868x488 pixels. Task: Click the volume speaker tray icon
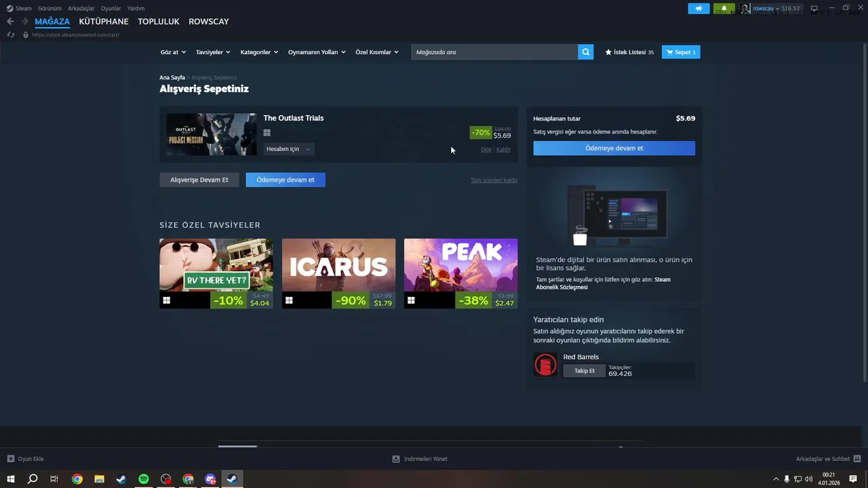[x=809, y=479]
